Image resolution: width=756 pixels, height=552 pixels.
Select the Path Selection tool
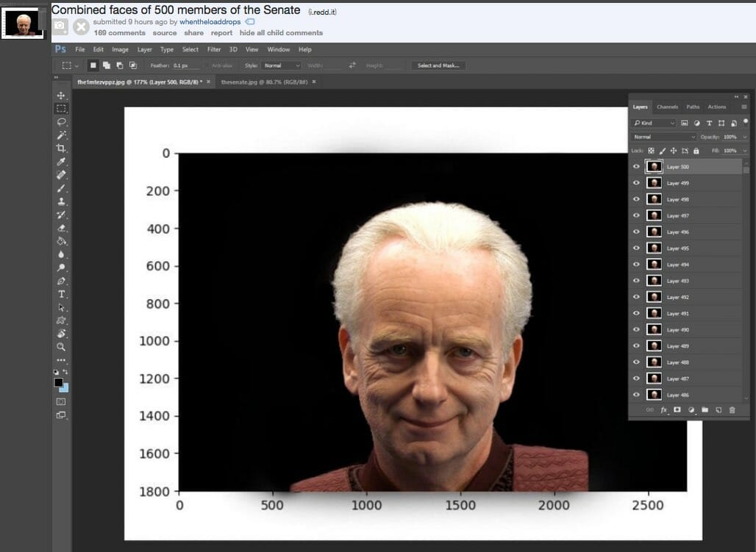[x=61, y=307]
